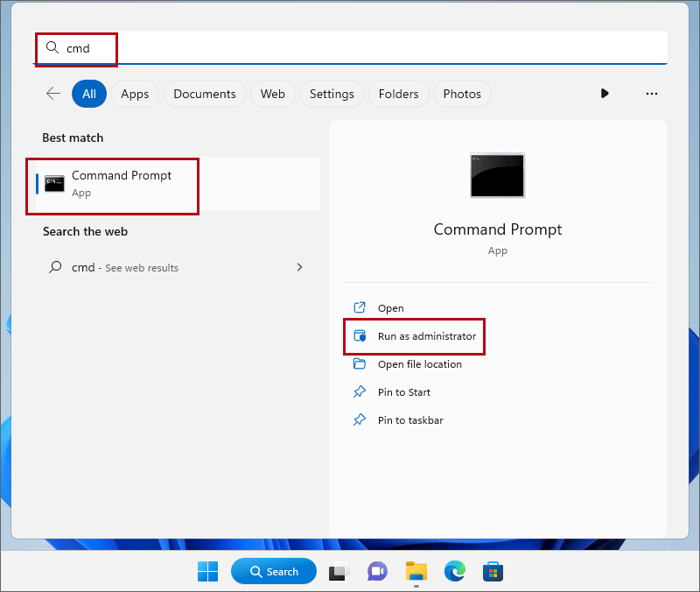Image resolution: width=700 pixels, height=592 pixels.
Task: Click the search box containing cmd
Action: pyautogui.click(x=352, y=47)
